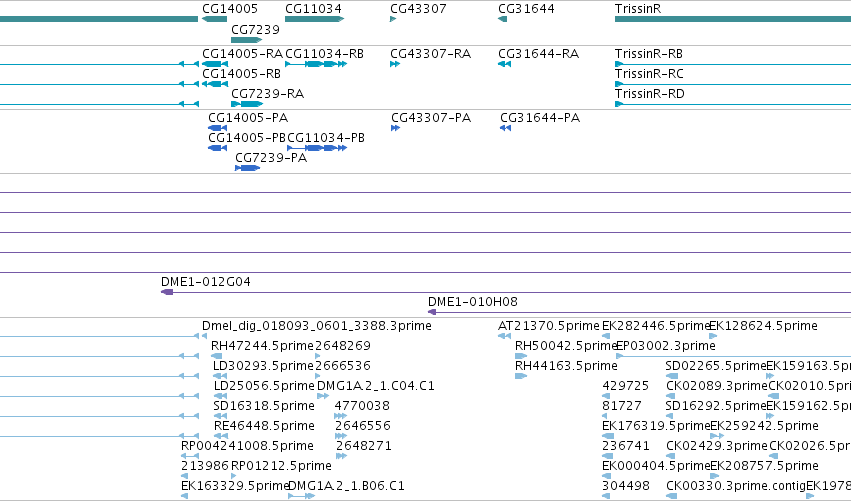This screenshot has height=501, width=851.
Task: Select protein CG31644-PA
Action: click(x=540, y=118)
